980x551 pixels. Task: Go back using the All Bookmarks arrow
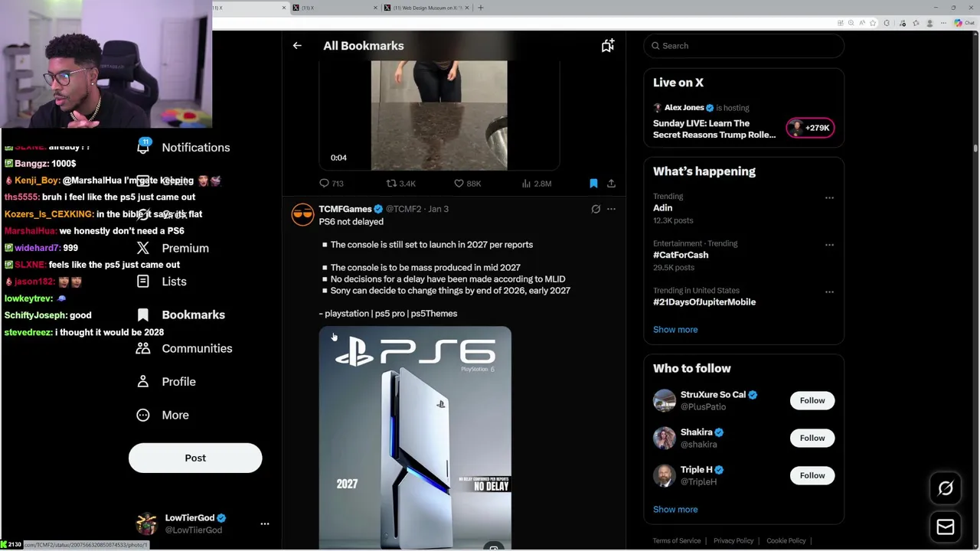pyautogui.click(x=297, y=46)
